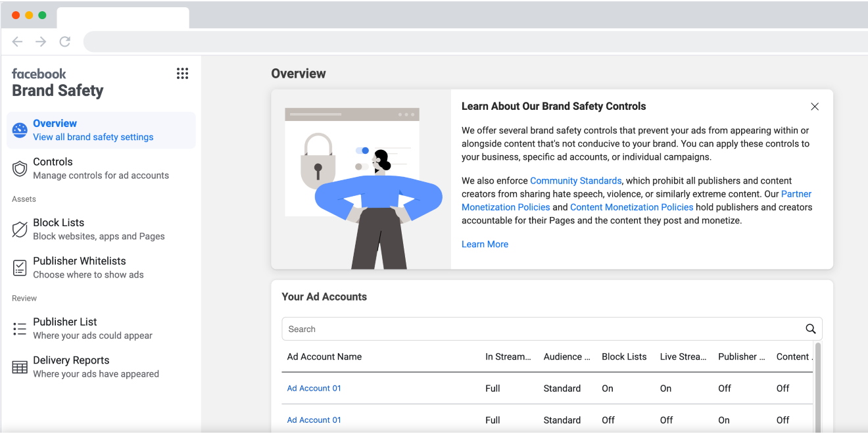Open the Community Standards link
Image resolution: width=868 pixels, height=434 pixels.
point(575,181)
